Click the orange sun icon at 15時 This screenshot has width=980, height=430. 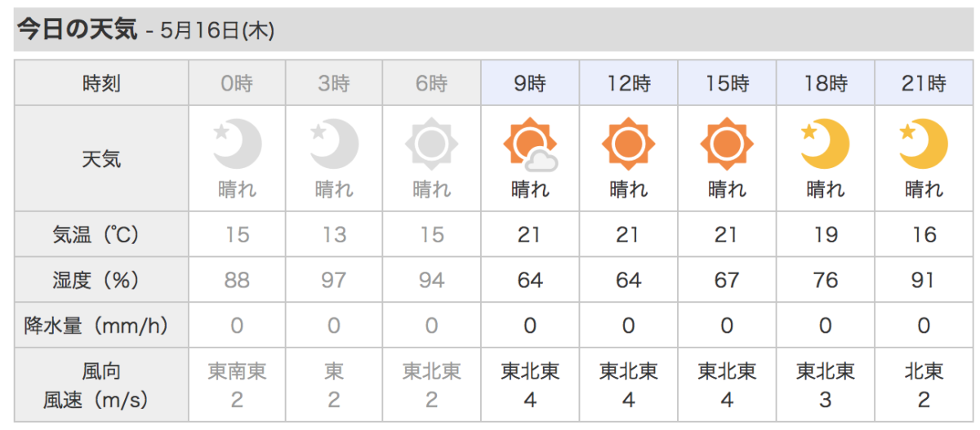(726, 144)
